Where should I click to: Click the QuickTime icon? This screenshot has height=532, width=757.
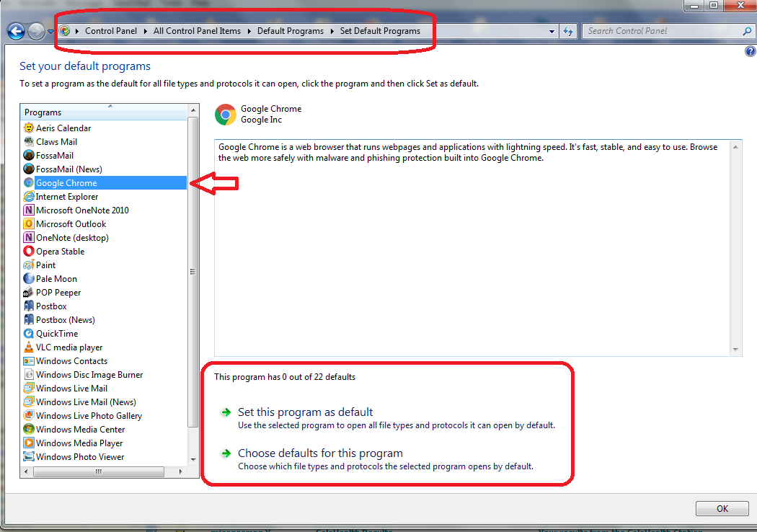29,333
